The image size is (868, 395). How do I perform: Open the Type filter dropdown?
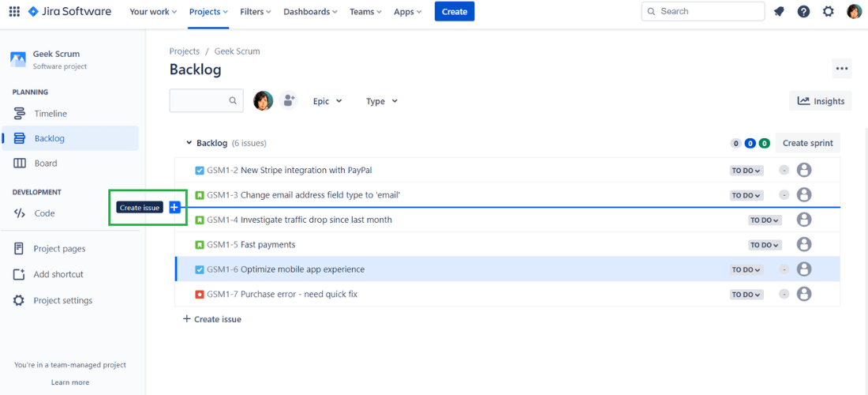coord(382,101)
